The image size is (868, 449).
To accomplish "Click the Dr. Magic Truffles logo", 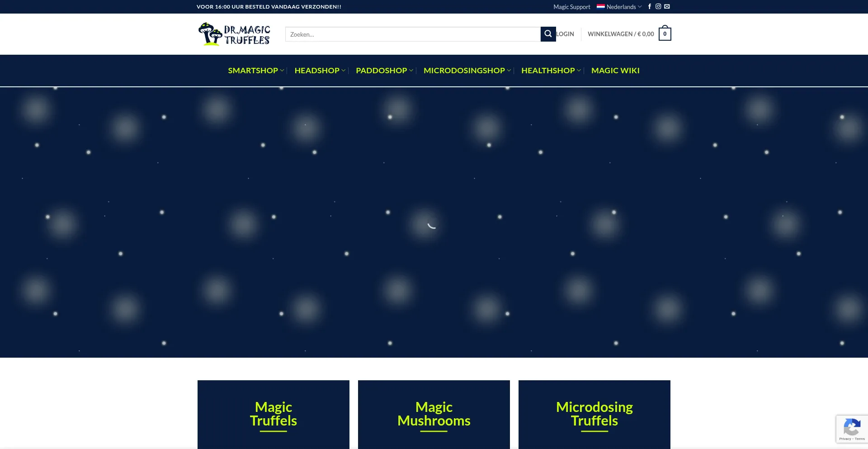I will [x=234, y=34].
